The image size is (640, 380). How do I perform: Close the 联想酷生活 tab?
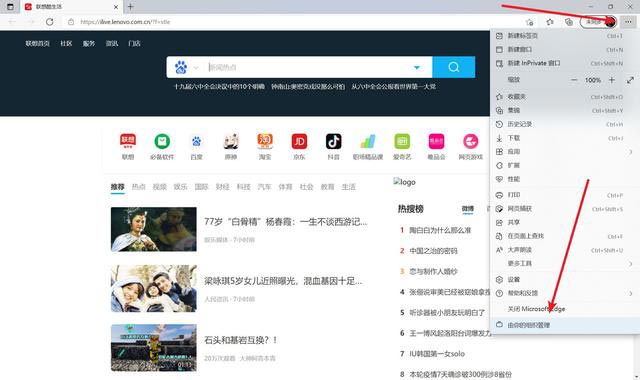116,7
